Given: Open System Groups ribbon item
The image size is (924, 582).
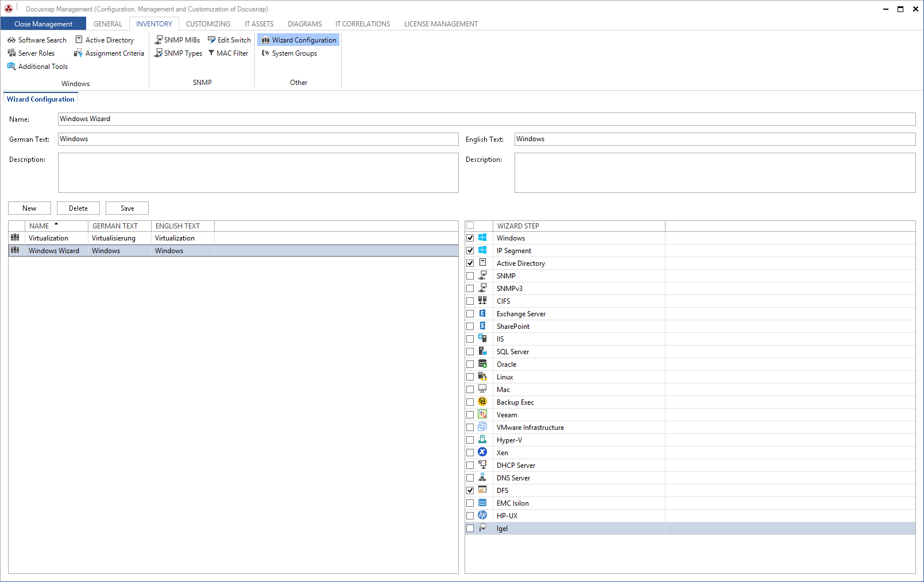Looking at the screenshot, I should pyautogui.click(x=289, y=53).
